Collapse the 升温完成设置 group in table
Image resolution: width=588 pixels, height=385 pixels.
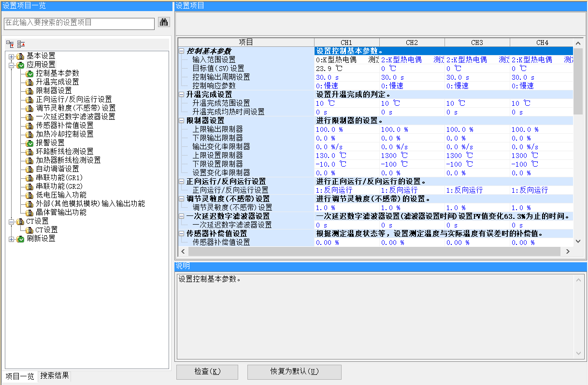pos(182,94)
